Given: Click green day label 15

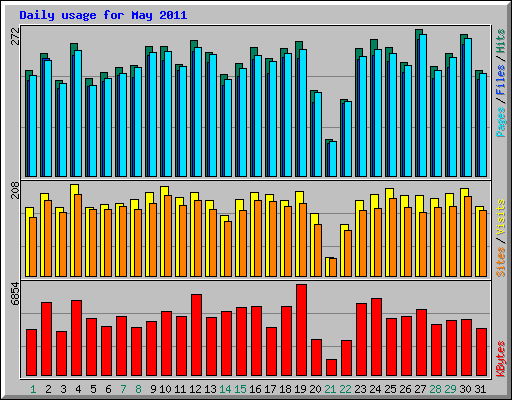Looking at the screenshot, I should click(x=240, y=389).
